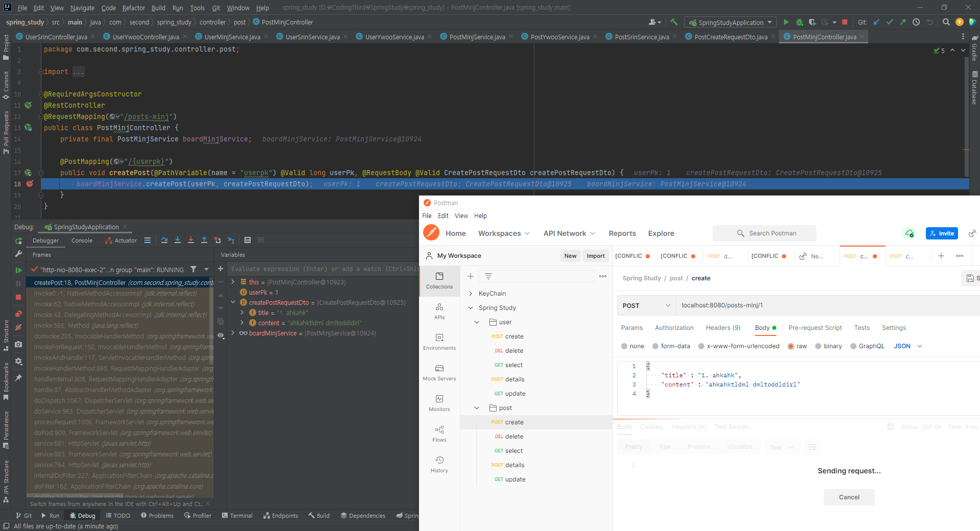The height and width of the screenshot is (531, 980).
Task: Click Step Into icon in debugger toolbar
Action: coord(177,240)
